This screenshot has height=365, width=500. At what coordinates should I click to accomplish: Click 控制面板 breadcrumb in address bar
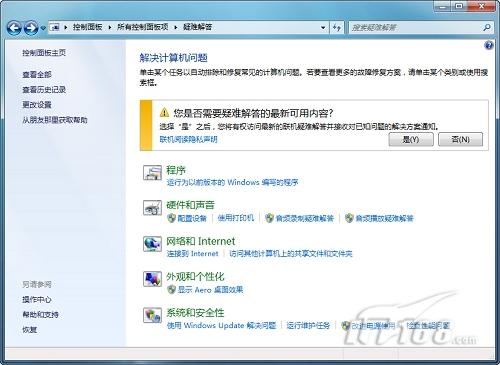click(x=87, y=27)
